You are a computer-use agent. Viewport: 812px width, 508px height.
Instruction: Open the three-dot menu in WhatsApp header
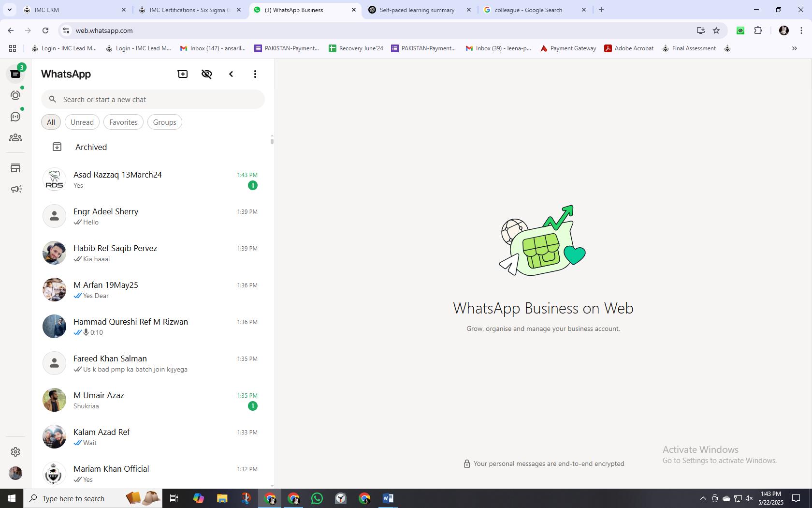[x=255, y=74]
